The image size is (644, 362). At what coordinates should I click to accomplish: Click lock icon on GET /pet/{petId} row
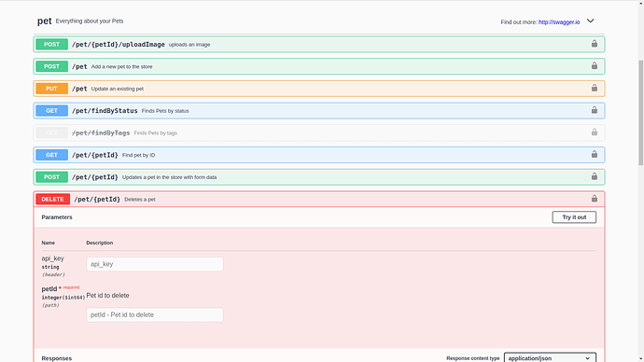[x=595, y=154]
